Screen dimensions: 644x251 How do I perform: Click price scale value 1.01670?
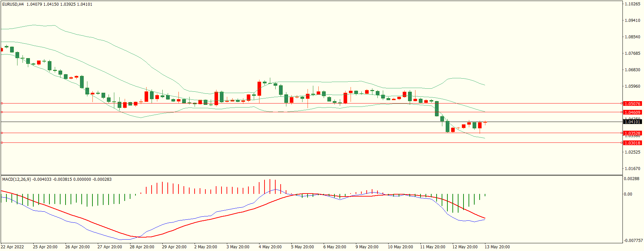(x=632, y=169)
